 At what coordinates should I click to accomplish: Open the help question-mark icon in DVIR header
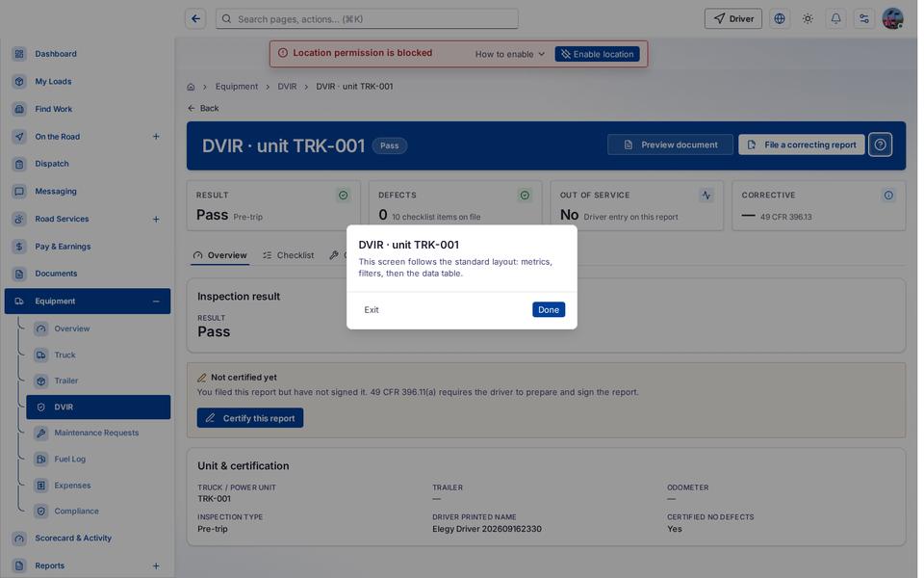(x=880, y=144)
